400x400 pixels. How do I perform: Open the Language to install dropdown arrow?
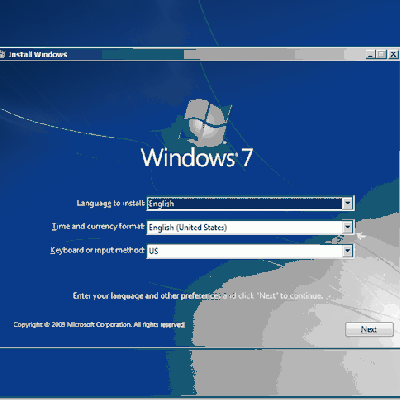coord(347,203)
